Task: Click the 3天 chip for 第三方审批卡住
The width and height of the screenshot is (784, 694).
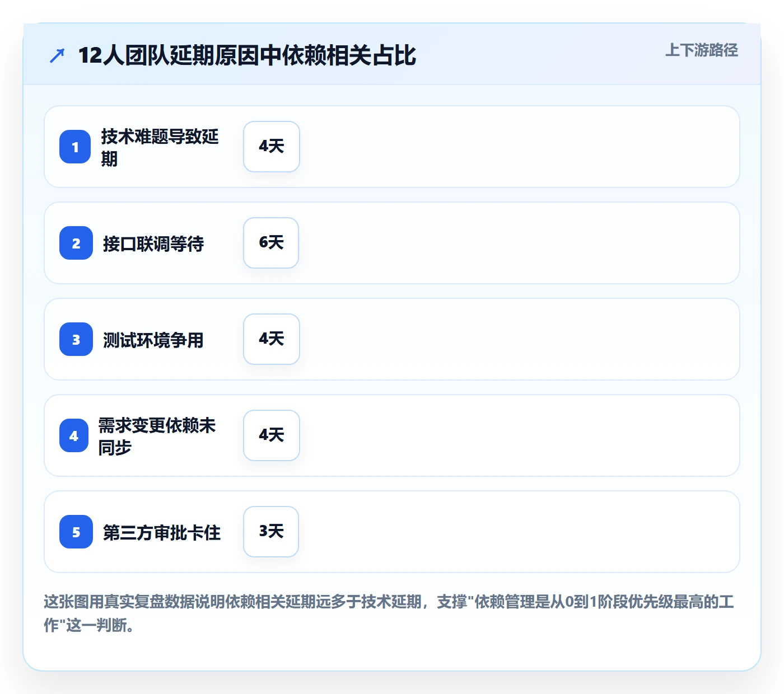Action: tap(271, 532)
